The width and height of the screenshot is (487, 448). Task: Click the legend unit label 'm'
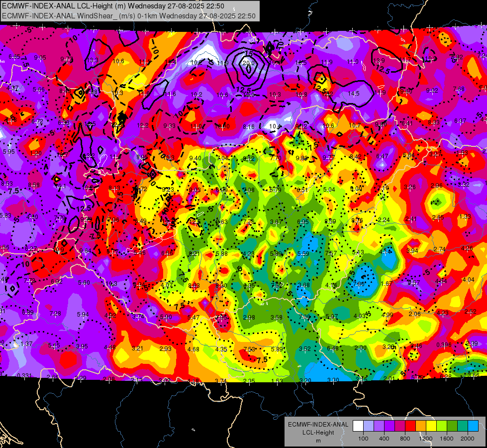(318, 441)
